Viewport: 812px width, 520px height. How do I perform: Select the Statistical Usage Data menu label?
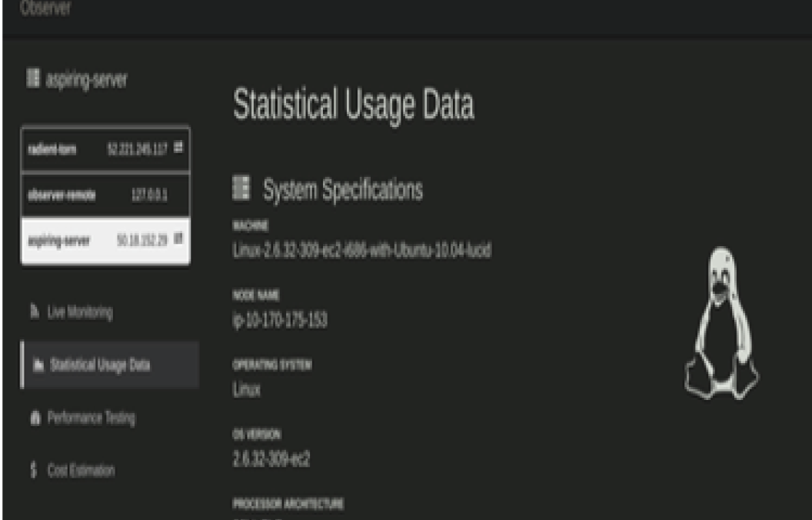100,365
